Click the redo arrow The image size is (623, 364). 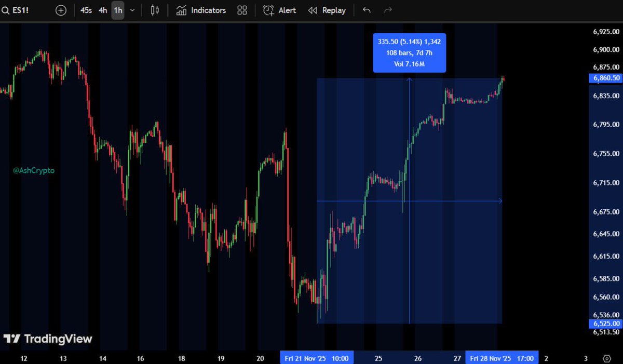pyautogui.click(x=387, y=10)
